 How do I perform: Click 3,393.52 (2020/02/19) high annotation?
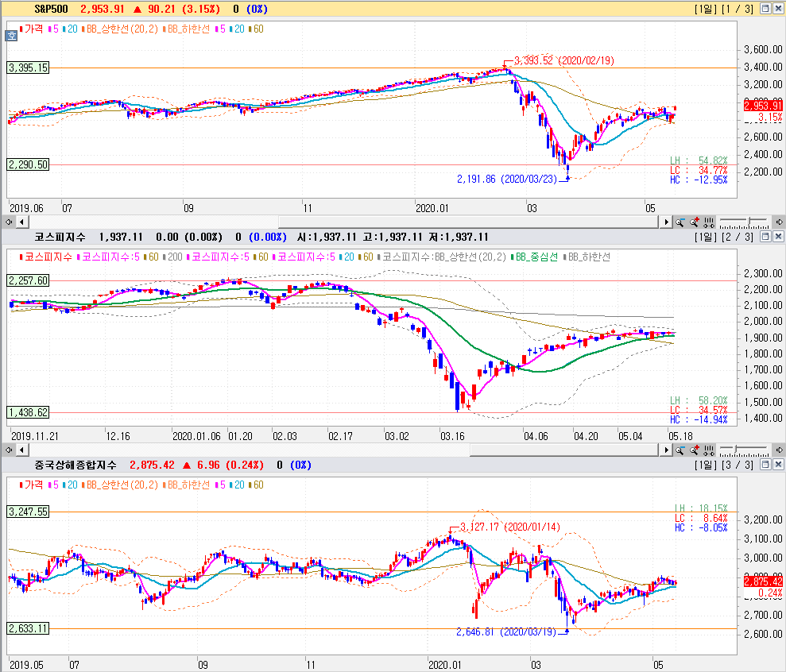[x=564, y=60]
